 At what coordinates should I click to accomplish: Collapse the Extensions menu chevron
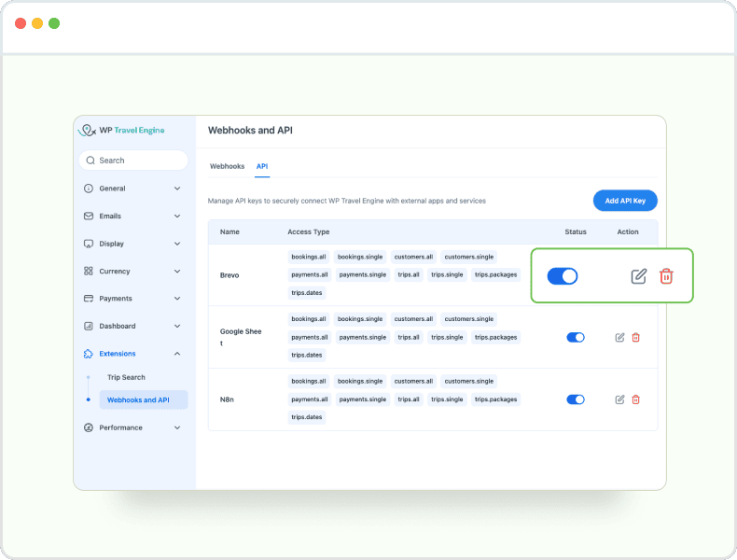click(x=177, y=354)
